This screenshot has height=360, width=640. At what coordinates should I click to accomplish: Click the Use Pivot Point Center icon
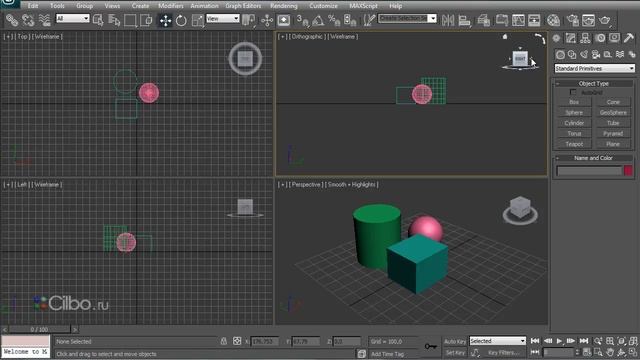249,20
